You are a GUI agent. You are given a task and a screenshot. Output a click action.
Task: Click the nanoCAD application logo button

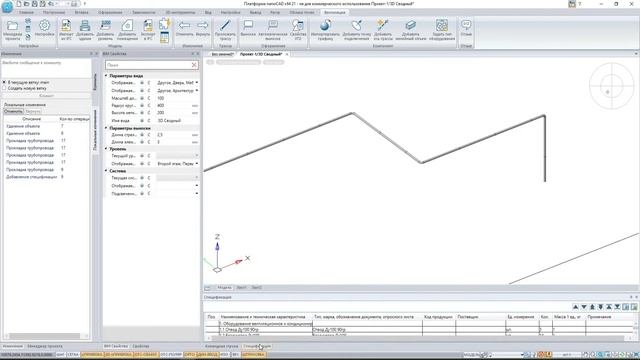7,6
